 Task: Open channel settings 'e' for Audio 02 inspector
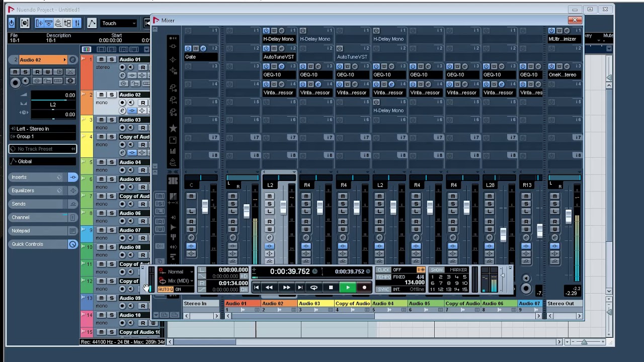pos(72,60)
